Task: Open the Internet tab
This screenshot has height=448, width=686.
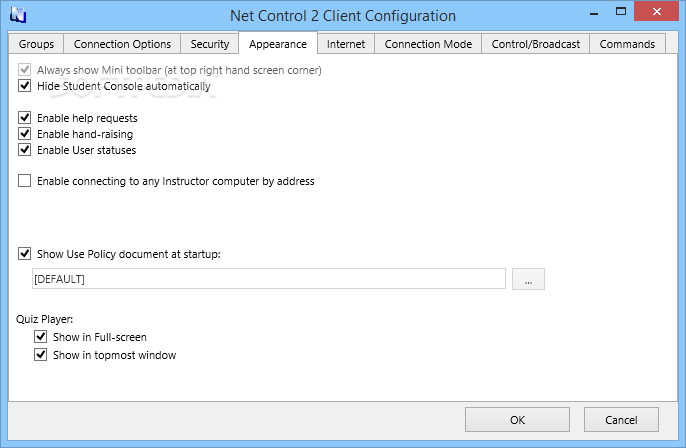Action: tap(346, 44)
